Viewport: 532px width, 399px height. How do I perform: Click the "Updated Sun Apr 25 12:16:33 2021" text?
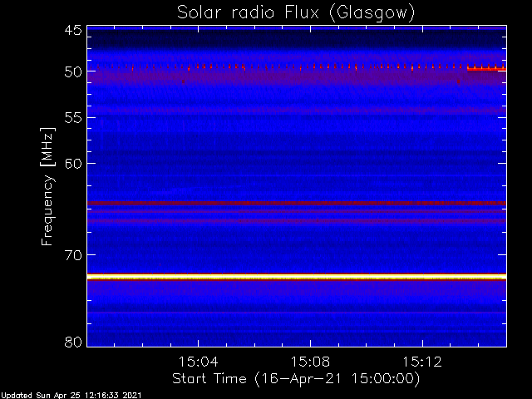tap(71, 396)
